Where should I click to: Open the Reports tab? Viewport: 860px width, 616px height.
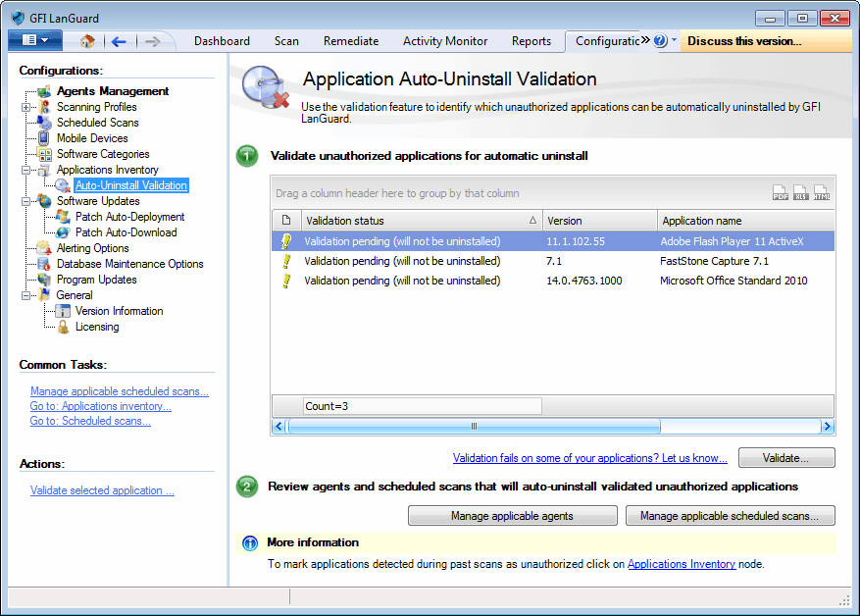tap(531, 41)
